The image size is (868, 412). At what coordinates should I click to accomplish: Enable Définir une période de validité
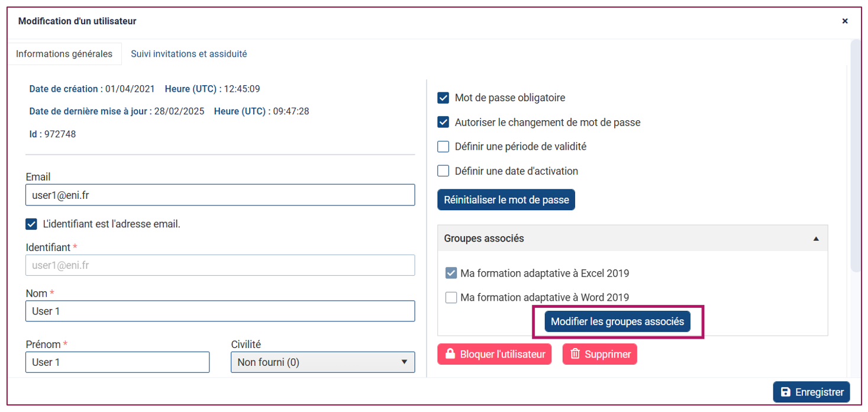[443, 146]
